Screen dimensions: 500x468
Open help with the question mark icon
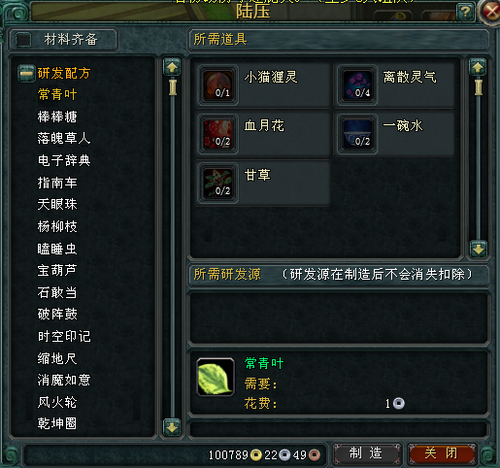(465, 12)
